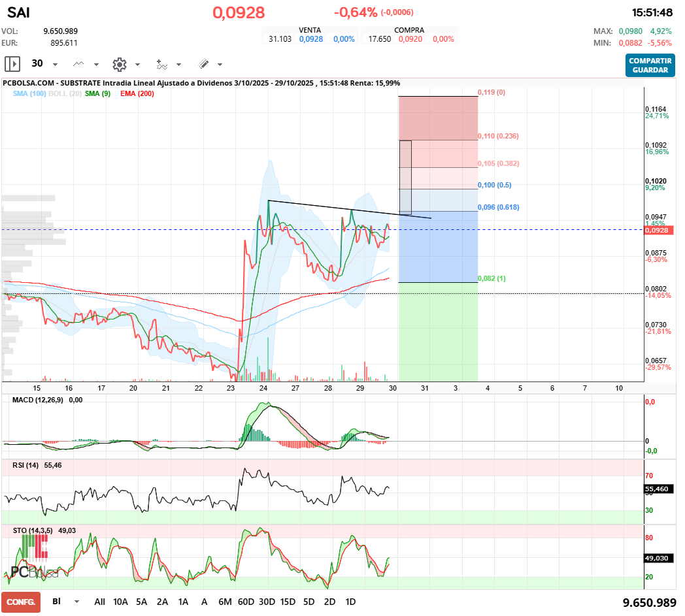Open the side panel toggle icon
The image size is (685, 616).
coord(12,64)
